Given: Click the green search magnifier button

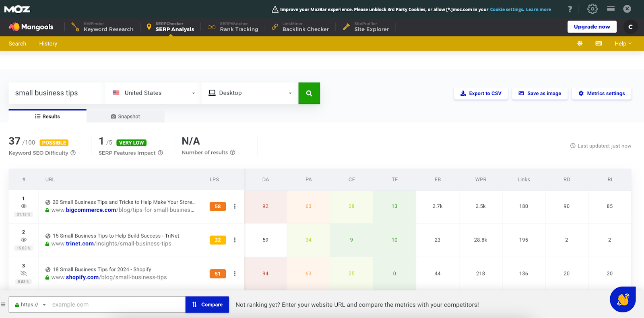Looking at the screenshot, I should (309, 93).
